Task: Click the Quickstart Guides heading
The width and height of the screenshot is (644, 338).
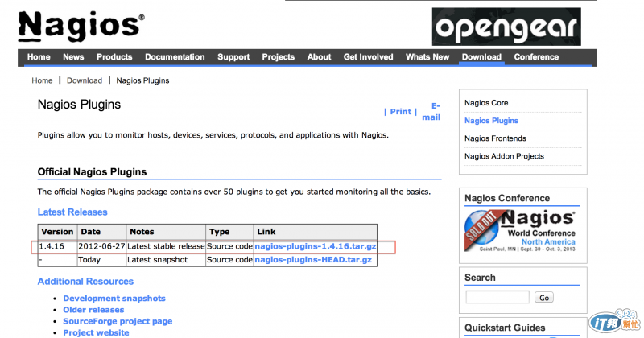Action: (x=505, y=328)
